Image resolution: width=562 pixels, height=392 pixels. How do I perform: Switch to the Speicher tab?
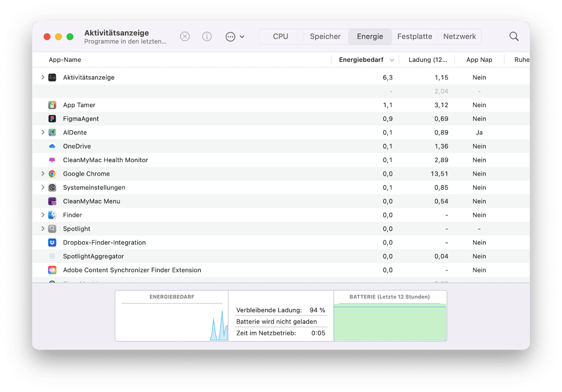325,37
